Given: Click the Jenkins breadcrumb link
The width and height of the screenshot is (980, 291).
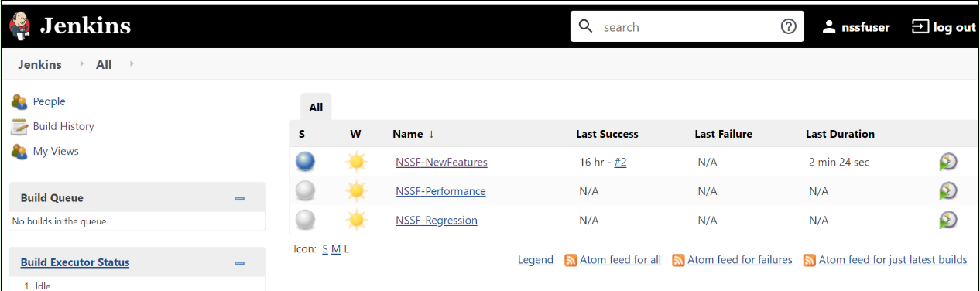Looking at the screenshot, I should 39,64.
